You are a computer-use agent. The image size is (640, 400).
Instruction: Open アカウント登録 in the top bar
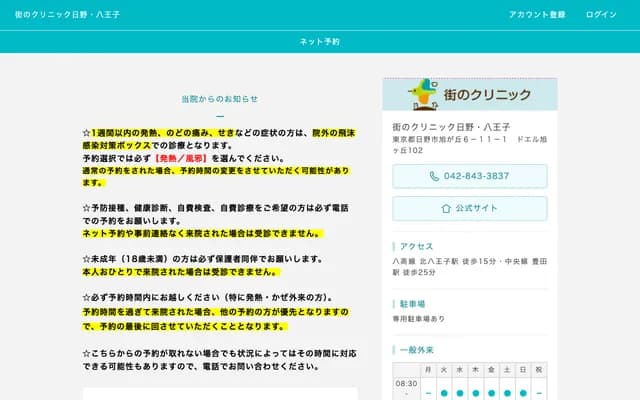click(537, 14)
